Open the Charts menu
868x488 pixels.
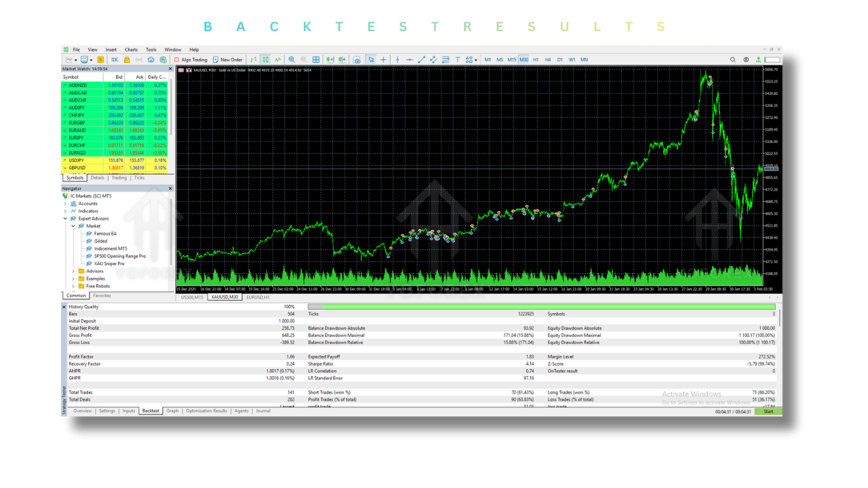[x=130, y=49]
